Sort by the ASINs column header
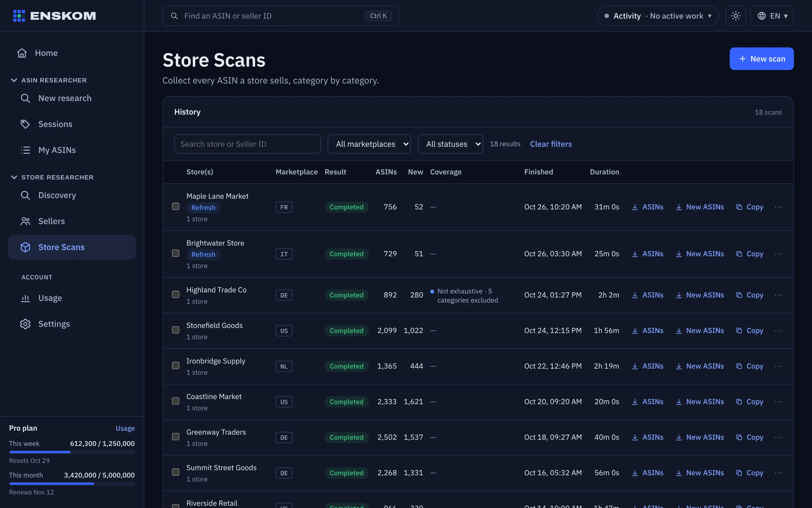812x508 pixels. (386, 172)
